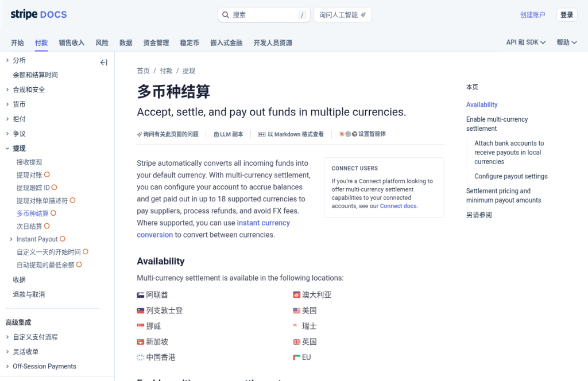
Task: Click the flag icon next to EU
Action: point(297,357)
